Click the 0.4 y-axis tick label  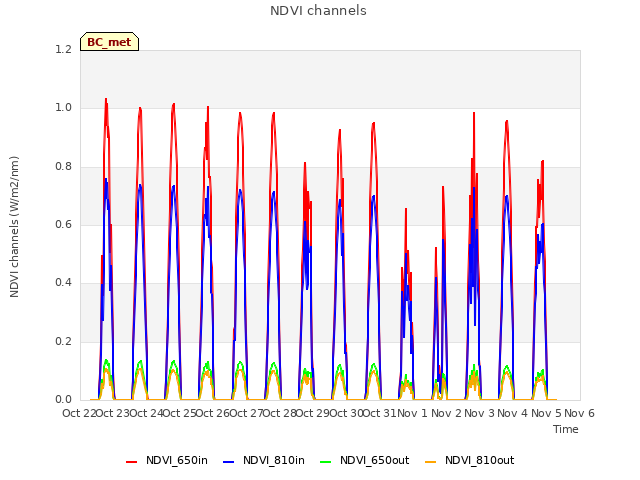[63, 283]
